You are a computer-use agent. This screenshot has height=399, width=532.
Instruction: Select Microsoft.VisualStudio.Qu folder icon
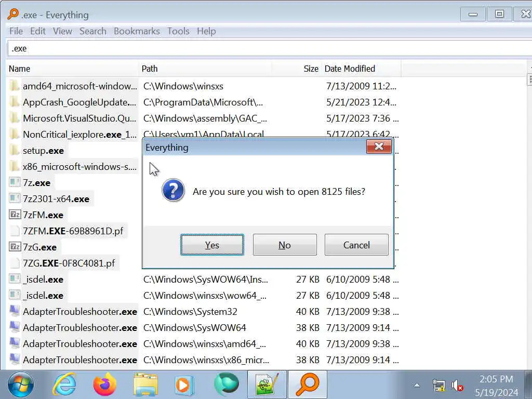click(x=14, y=118)
